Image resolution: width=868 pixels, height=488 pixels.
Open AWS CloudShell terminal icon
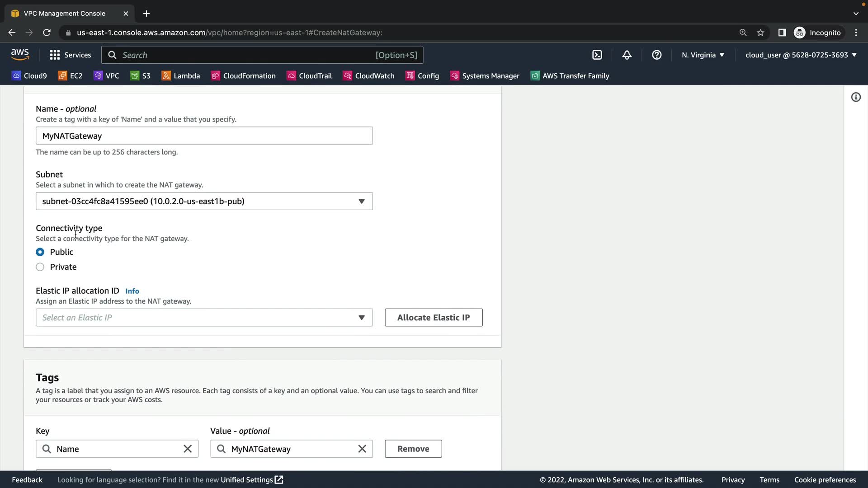[597, 55]
